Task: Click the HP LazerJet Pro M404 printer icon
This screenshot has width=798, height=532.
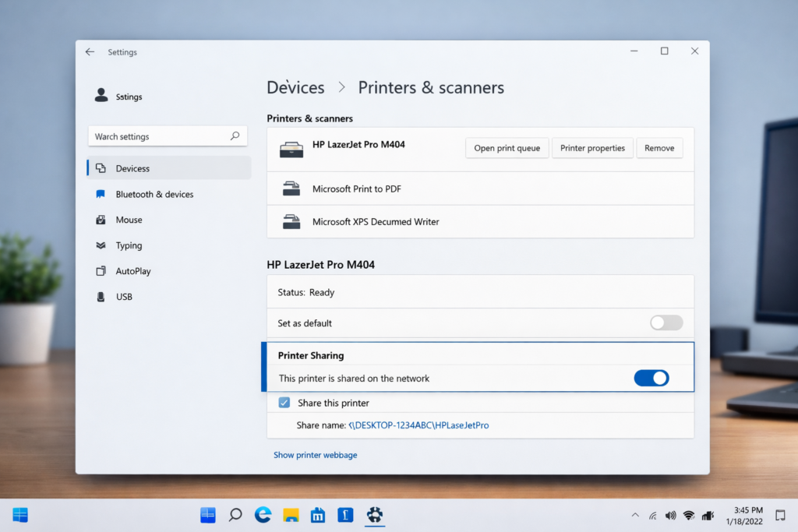Action: tap(291, 147)
